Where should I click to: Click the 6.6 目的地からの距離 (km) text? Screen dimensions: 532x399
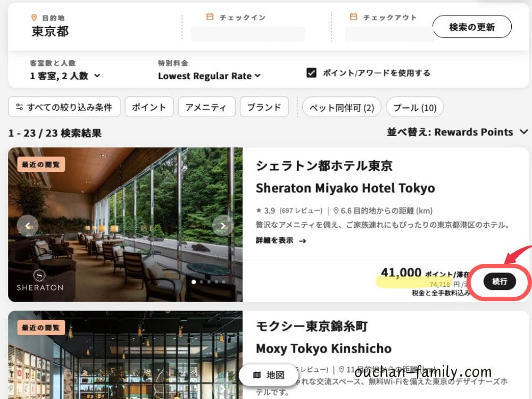coord(386,211)
